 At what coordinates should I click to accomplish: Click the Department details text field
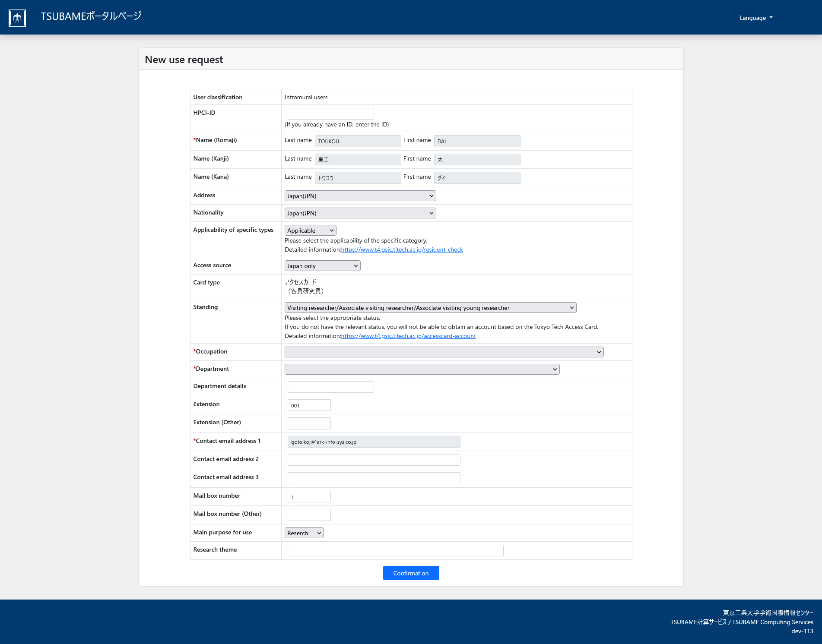[330, 387]
